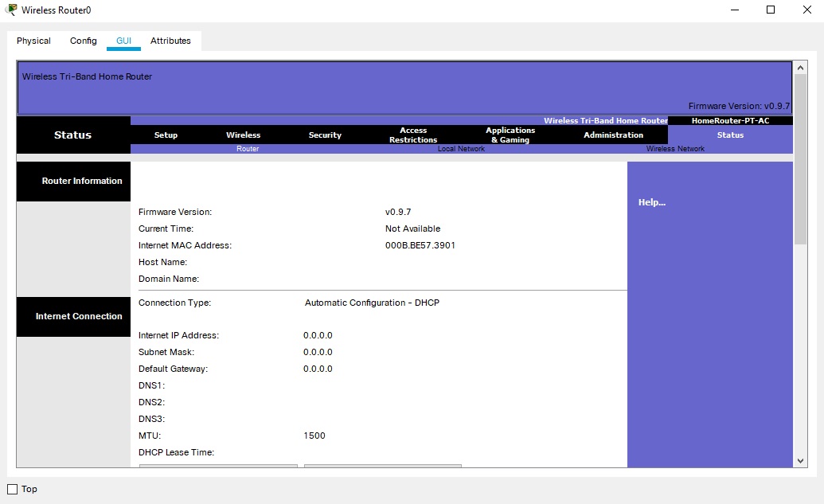Open the Access Restrictions page

pyautogui.click(x=412, y=135)
